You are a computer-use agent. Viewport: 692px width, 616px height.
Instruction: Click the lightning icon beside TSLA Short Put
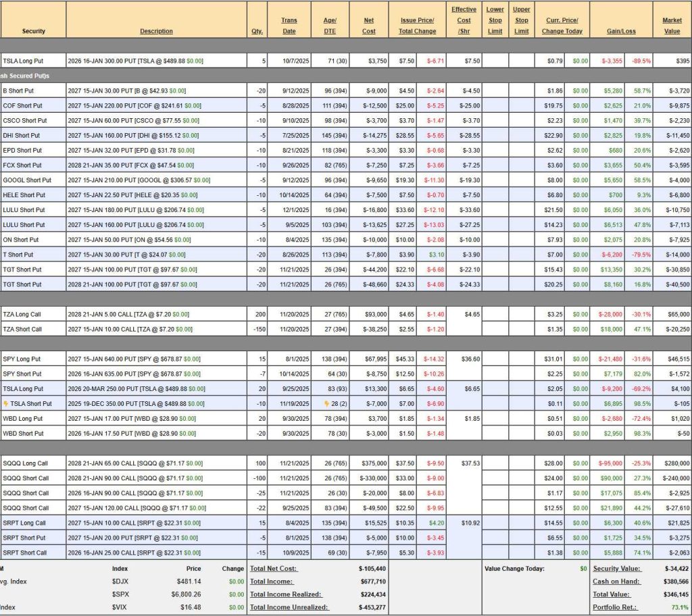tap(6, 403)
